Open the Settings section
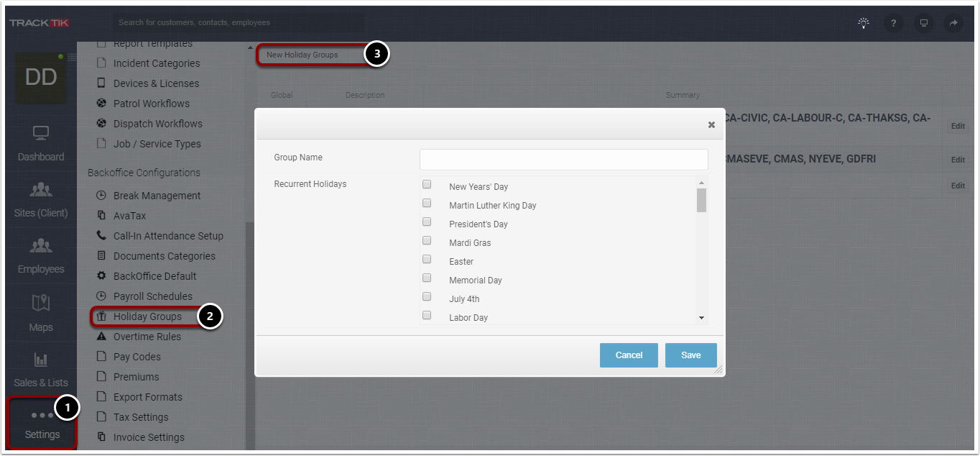 41,424
